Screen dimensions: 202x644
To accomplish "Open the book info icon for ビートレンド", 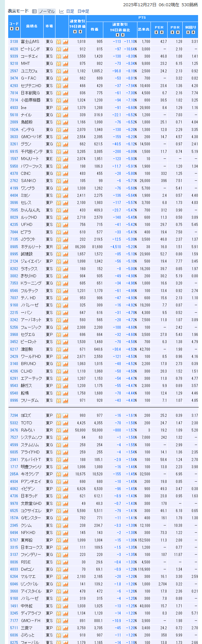I will [x=59, y=49].
